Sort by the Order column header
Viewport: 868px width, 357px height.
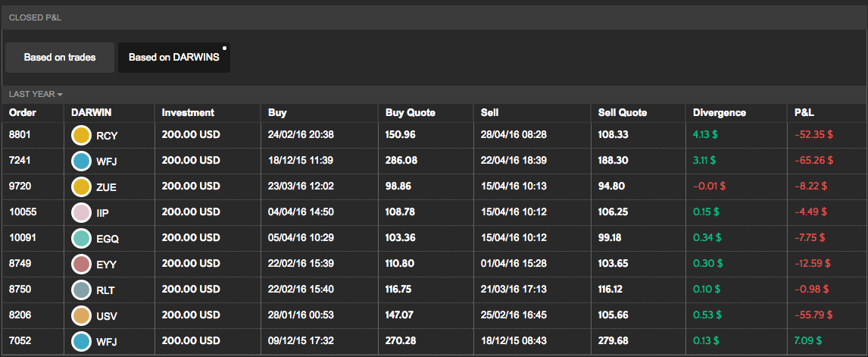(x=23, y=113)
